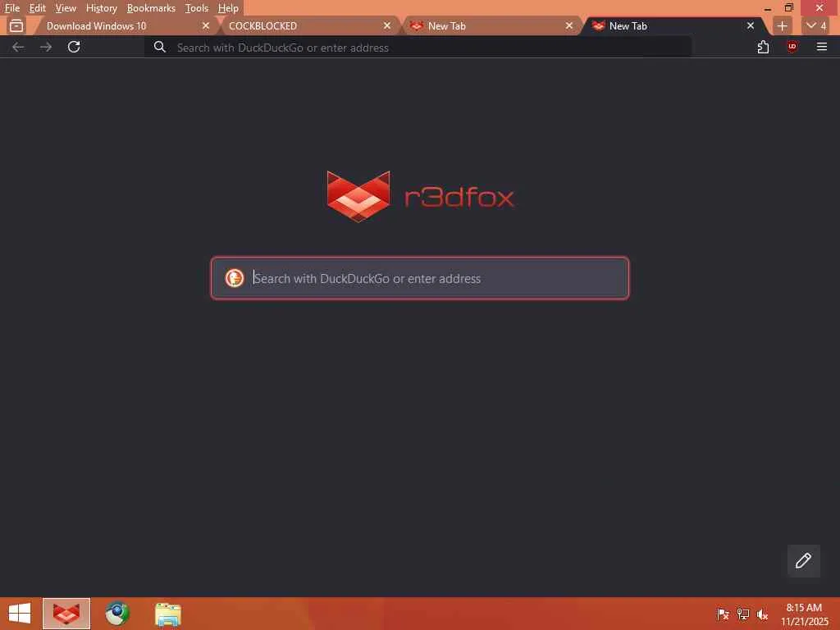840x630 pixels.
Task: Open the hamburger application menu
Action: pos(822,47)
